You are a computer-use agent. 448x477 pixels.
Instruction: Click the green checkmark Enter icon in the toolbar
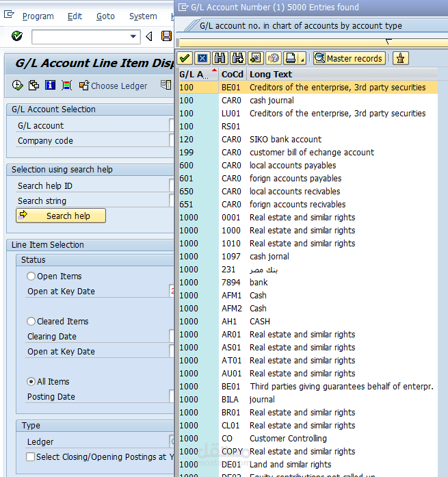[17, 36]
